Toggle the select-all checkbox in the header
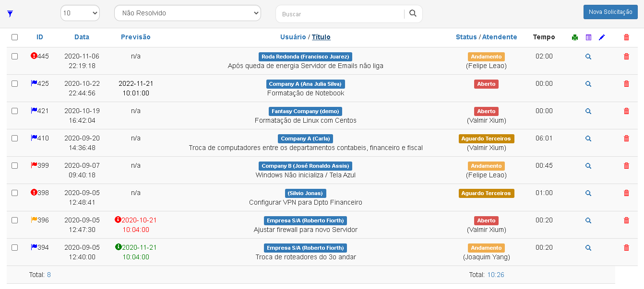 click(14, 37)
